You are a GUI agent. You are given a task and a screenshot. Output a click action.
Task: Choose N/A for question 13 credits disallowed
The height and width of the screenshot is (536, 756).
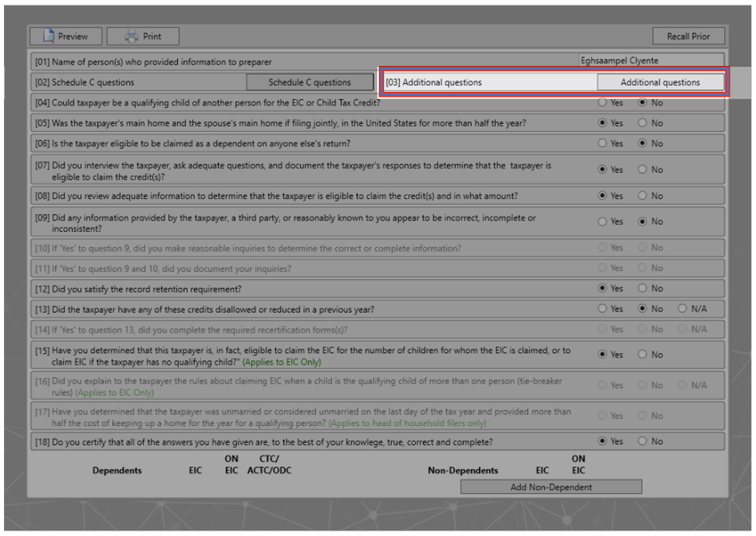point(682,308)
